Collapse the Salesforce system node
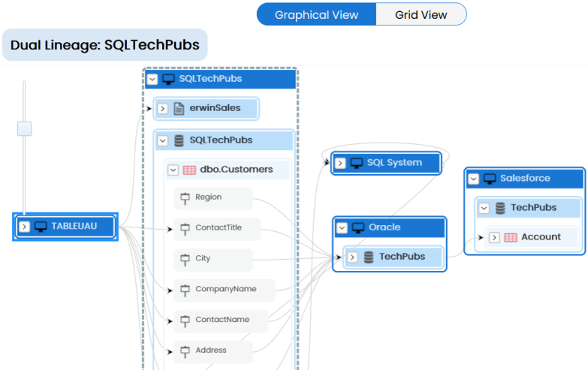The height and width of the screenshot is (370, 588). (x=473, y=179)
